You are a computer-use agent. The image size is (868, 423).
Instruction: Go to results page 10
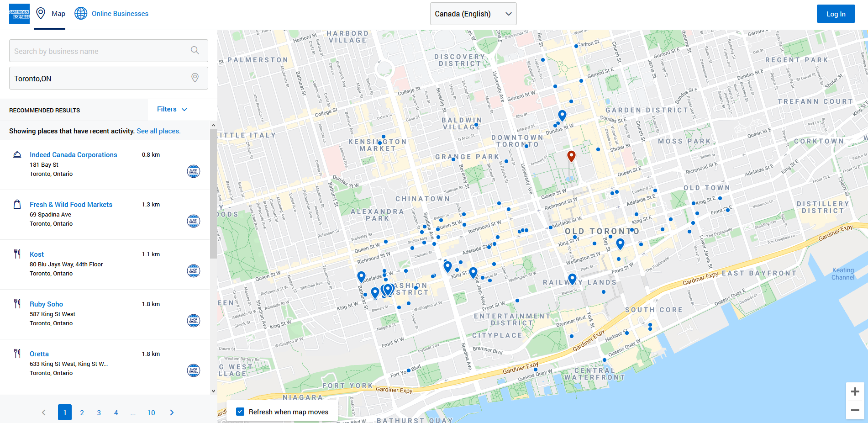pos(151,412)
